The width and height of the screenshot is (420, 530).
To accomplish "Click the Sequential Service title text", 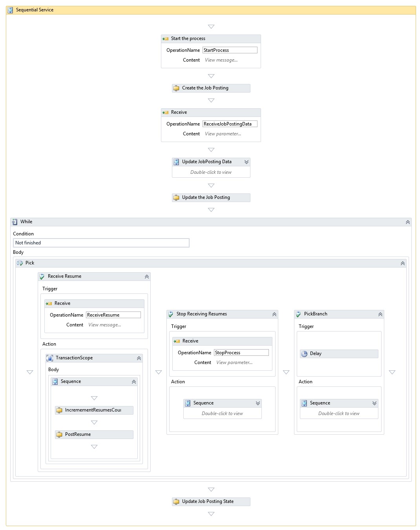I will tap(35, 10).
